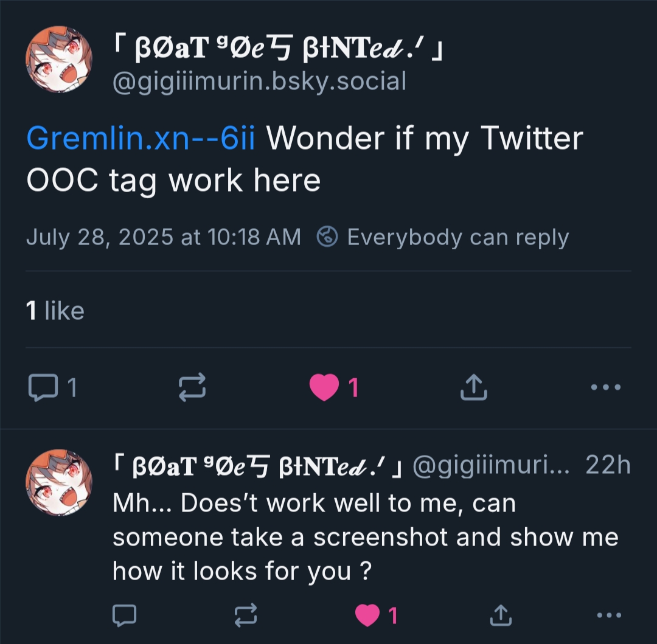Open the Gremlin.xn--6ii mention link
Viewport: 657px width, 644px height.
tap(141, 139)
